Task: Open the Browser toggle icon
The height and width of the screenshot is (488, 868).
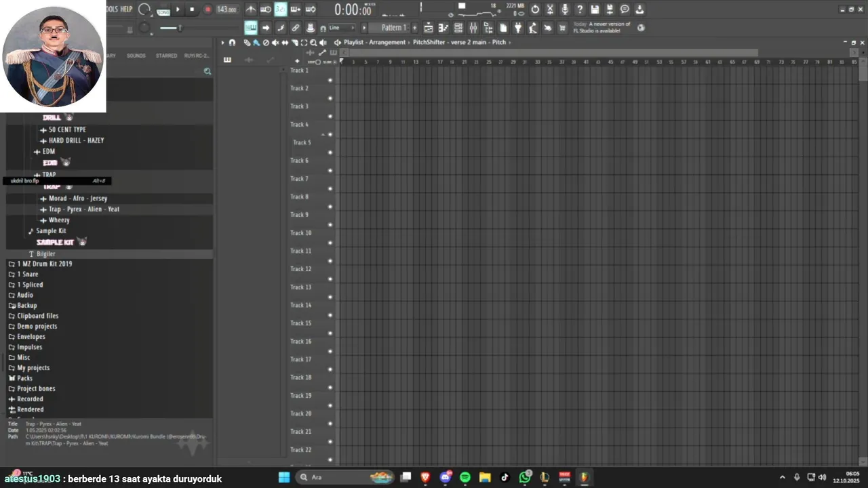Action: coord(488,28)
